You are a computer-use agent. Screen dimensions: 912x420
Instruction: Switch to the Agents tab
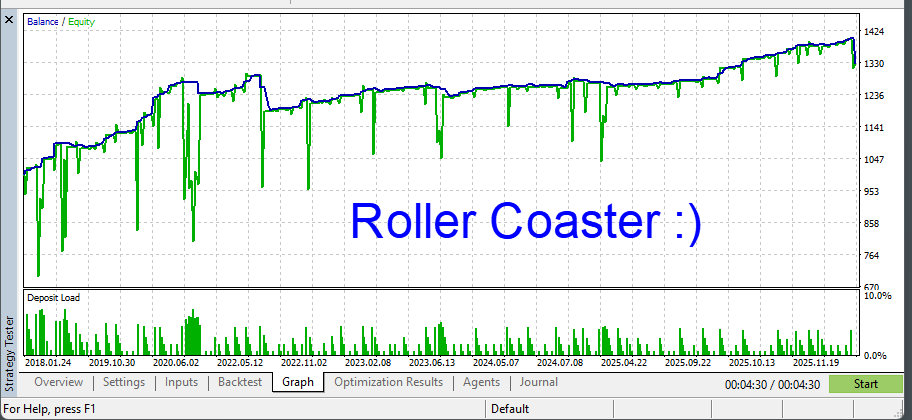pos(481,382)
